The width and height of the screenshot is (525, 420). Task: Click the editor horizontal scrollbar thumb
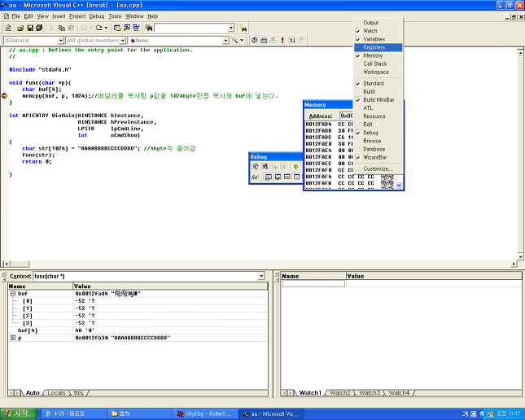coord(20,264)
